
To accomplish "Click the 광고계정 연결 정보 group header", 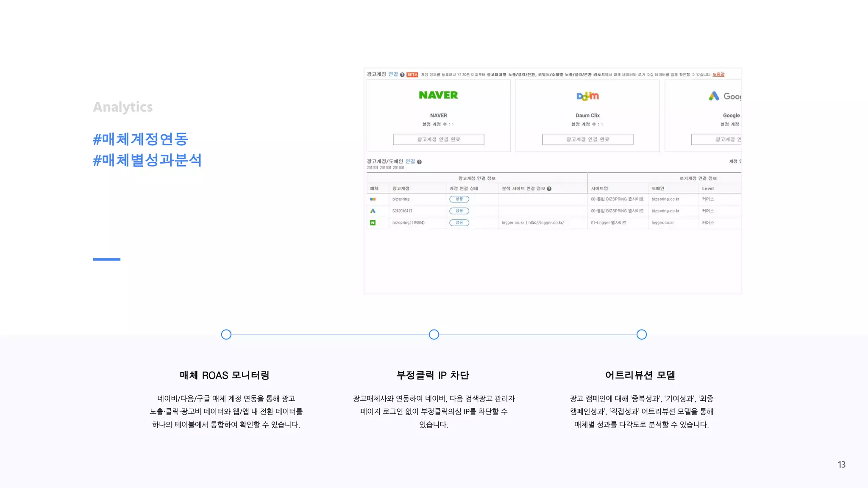I will pos(477,178).
